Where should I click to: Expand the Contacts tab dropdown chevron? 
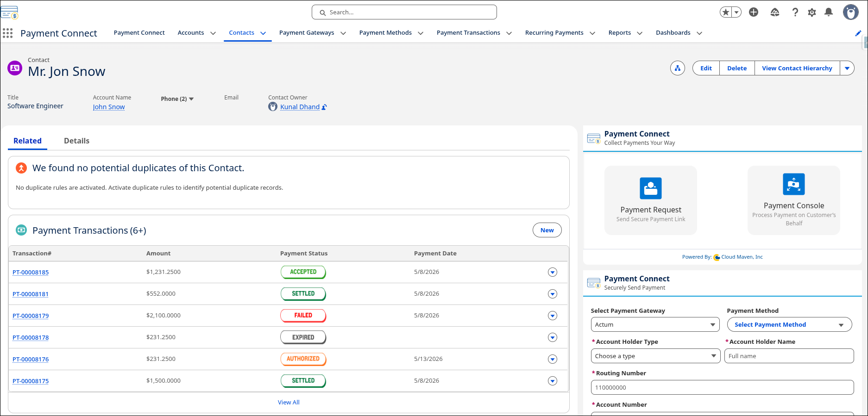263,33
